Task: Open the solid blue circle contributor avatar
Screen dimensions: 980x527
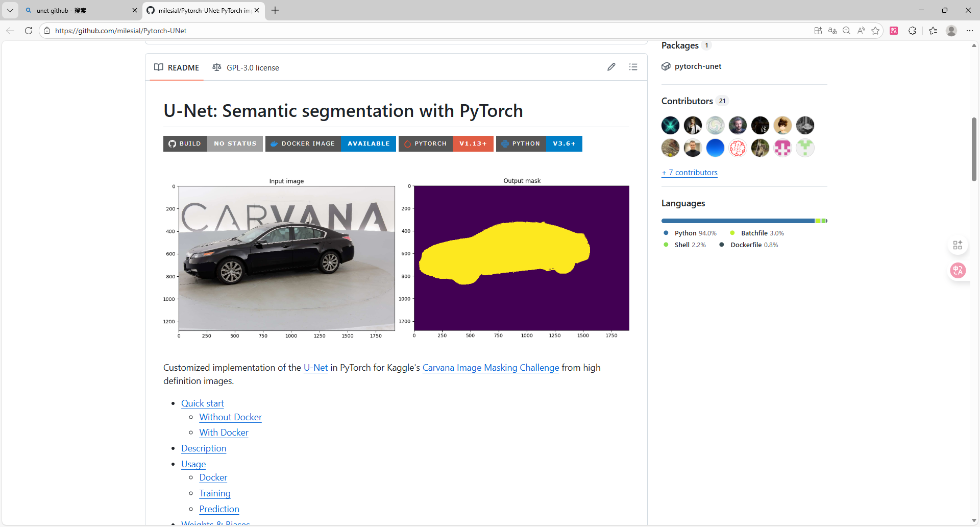Action: pos(716,148)
